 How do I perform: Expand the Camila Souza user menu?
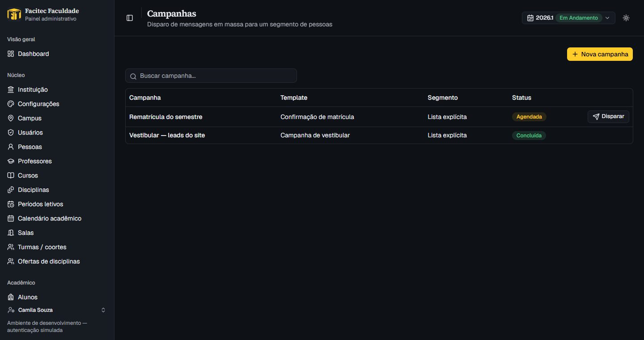click(57, 310)
